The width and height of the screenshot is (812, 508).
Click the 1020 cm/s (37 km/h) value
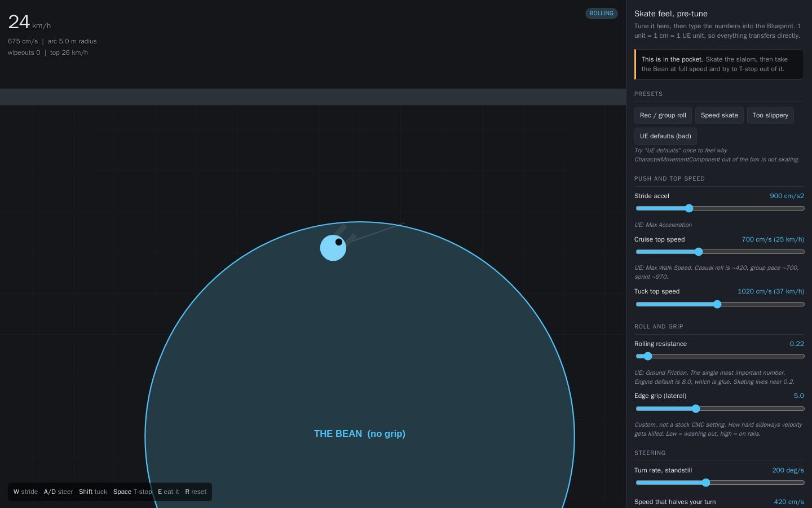(771, 291)
